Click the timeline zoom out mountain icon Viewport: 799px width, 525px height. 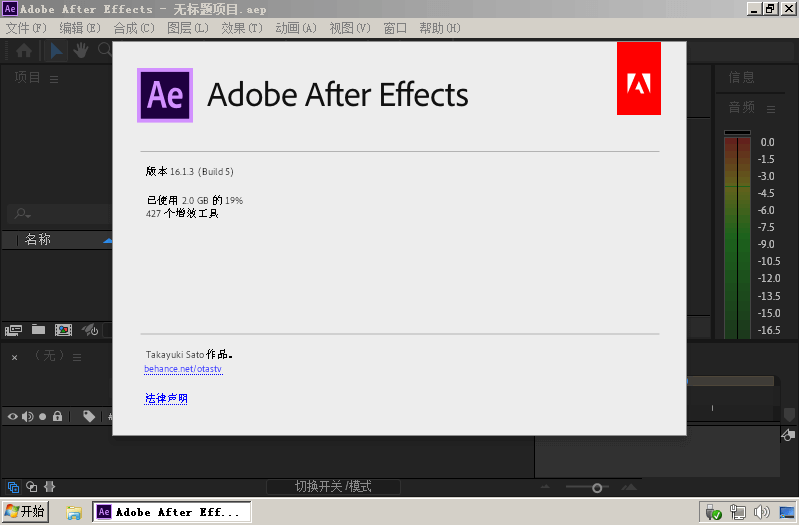click(545, 487)
